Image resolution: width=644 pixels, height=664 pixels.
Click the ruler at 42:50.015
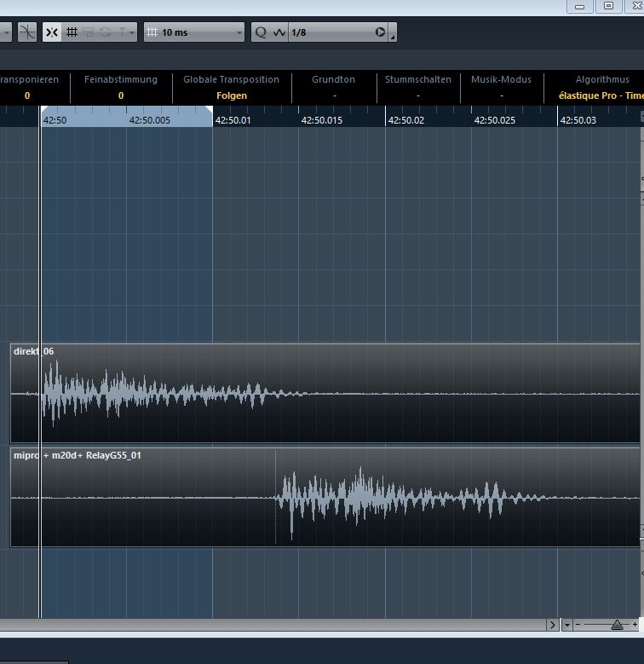[322, 120]
